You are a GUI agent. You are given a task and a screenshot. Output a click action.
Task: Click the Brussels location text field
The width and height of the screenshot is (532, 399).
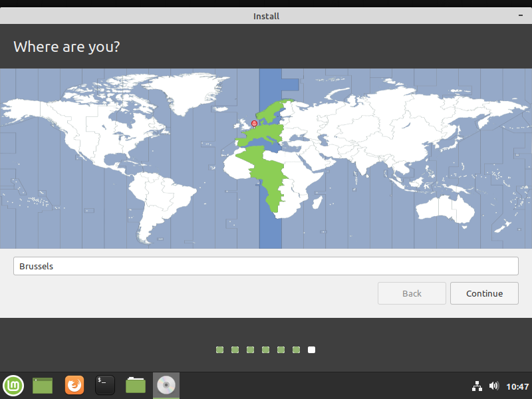tap(265, 266)
